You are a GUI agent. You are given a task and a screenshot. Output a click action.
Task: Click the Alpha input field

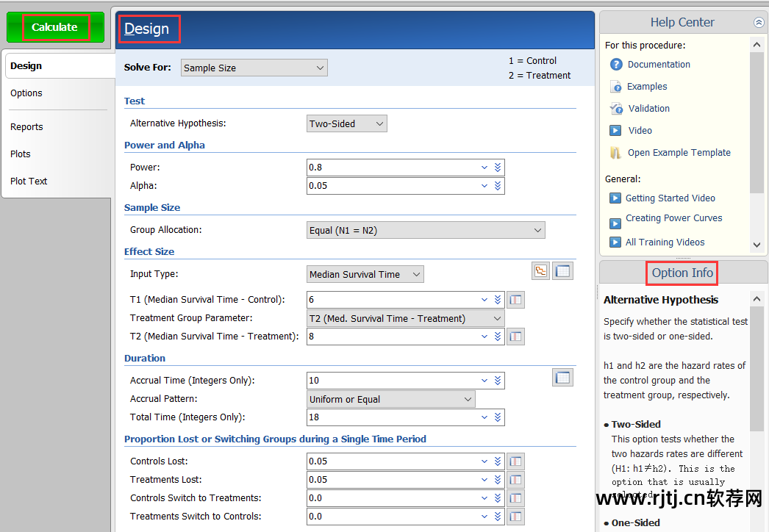tap(392, 186)
